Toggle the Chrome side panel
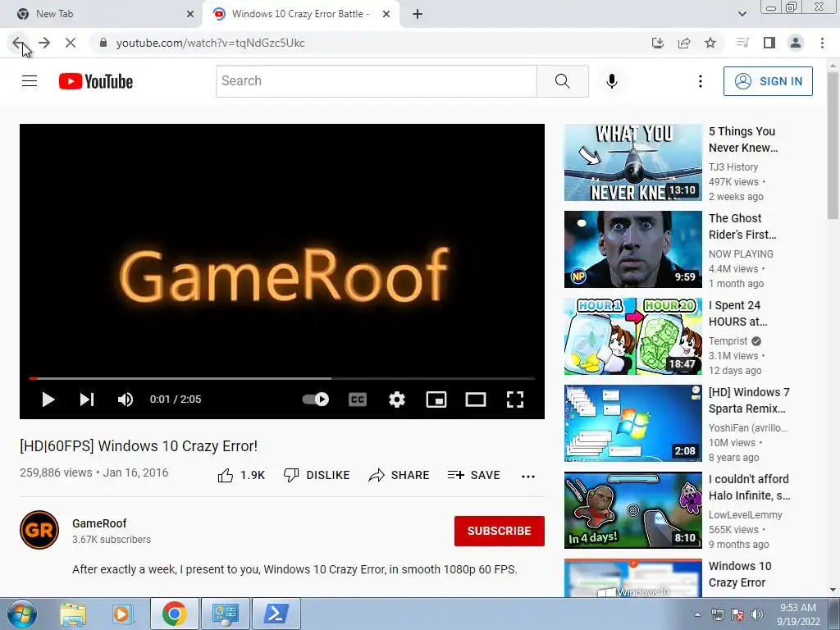Viewport: 840px width, 630px height. [769, 43]
